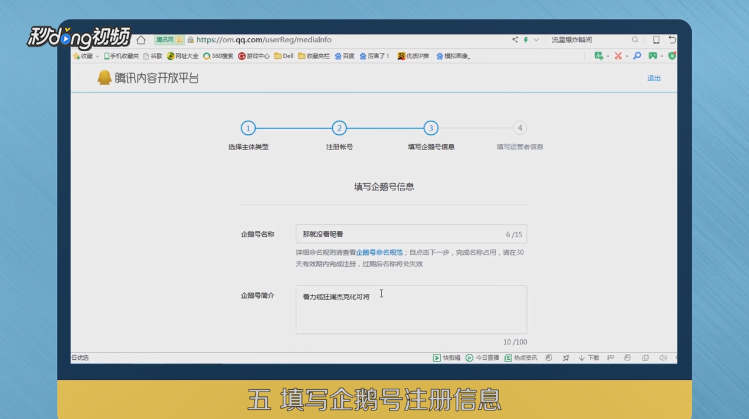Screen dimensions: 749x419
Task: Open 游戏中心 bookmark
Action: [254, 56]
